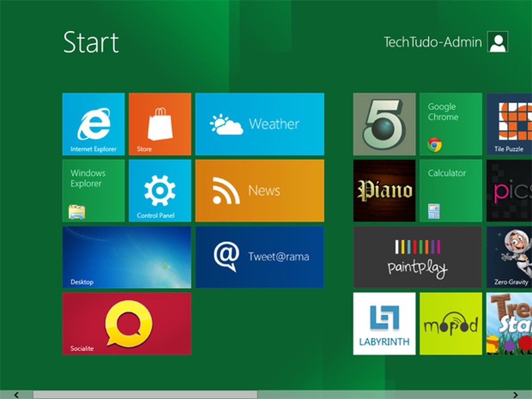532x399 pixels.
Task: Launch the Socialite tile
Action: 127,324
